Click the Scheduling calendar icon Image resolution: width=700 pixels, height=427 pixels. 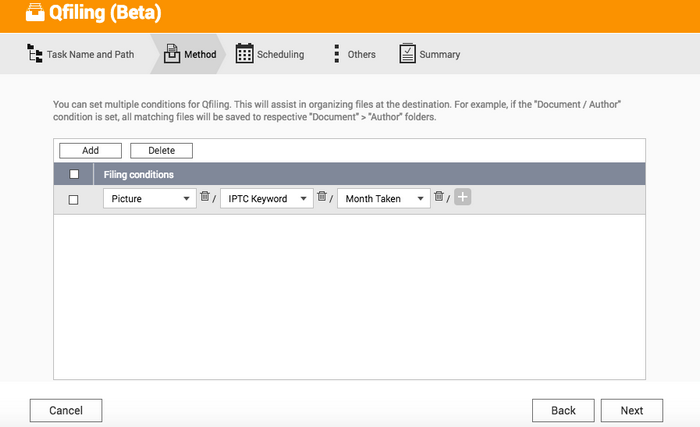pyautogui.click(x=244, y=53)
